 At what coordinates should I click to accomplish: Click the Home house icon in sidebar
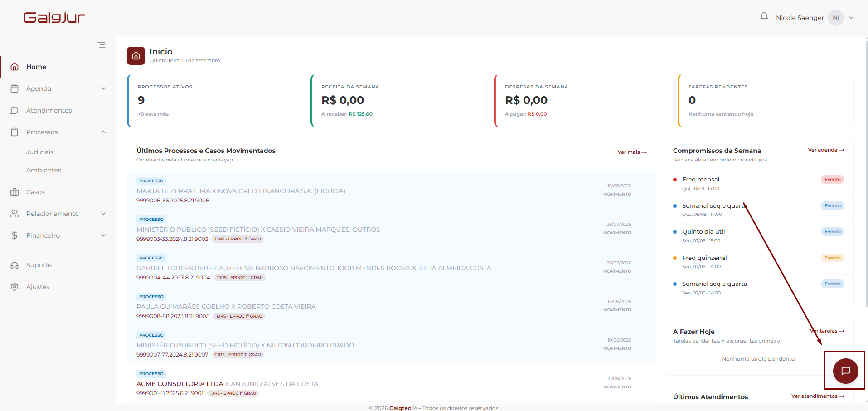(x=15, y=67)
